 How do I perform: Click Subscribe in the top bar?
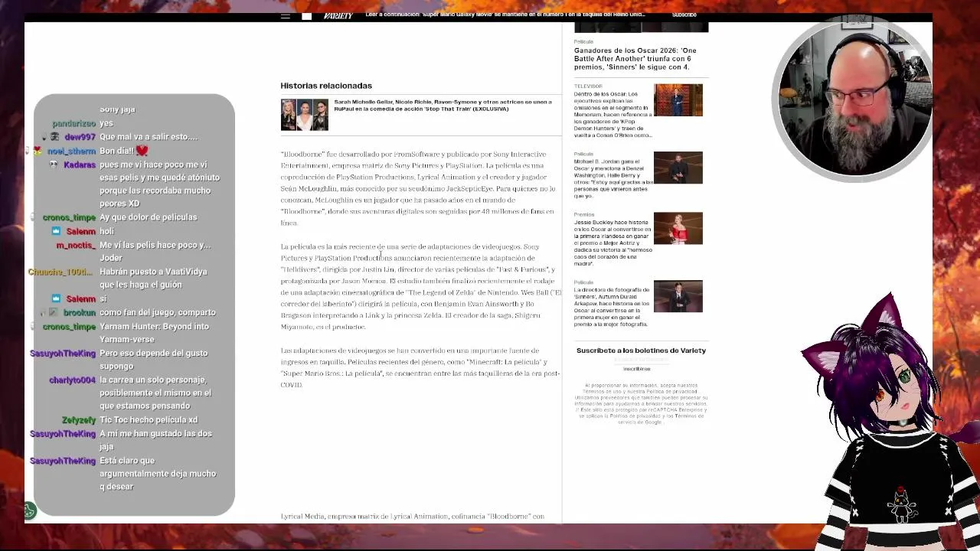pyautogui.click(x=684, y=15)
